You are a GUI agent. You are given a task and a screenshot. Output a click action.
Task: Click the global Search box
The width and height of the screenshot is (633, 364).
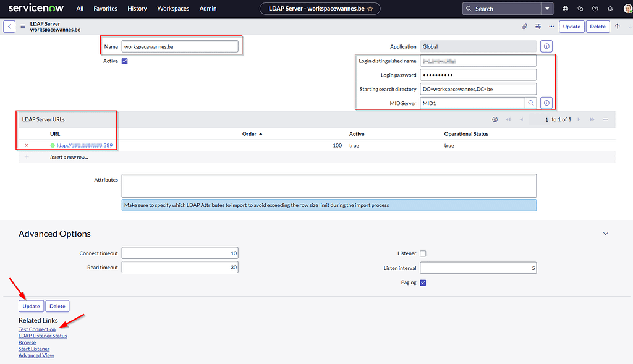coord(502,9)
